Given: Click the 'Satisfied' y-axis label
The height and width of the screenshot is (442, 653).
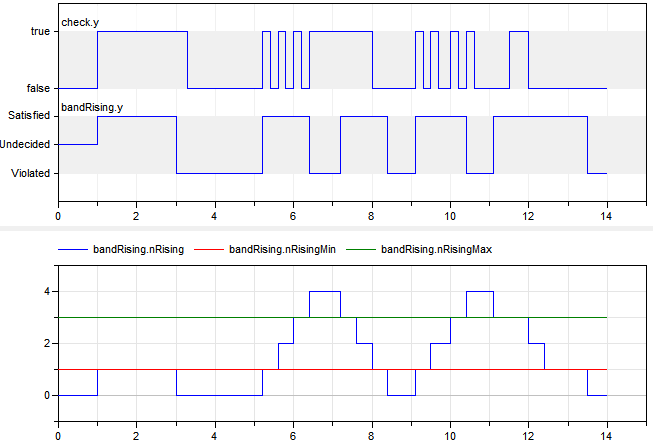Looking at the screenshot, I should tap(28, 116).
